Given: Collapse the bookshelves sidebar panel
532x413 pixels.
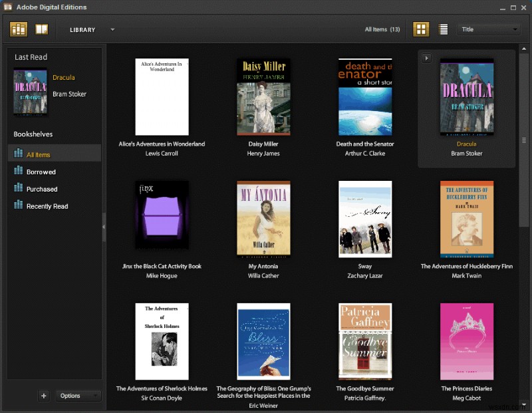Looking at the screenshot, I should click(104, 226).
